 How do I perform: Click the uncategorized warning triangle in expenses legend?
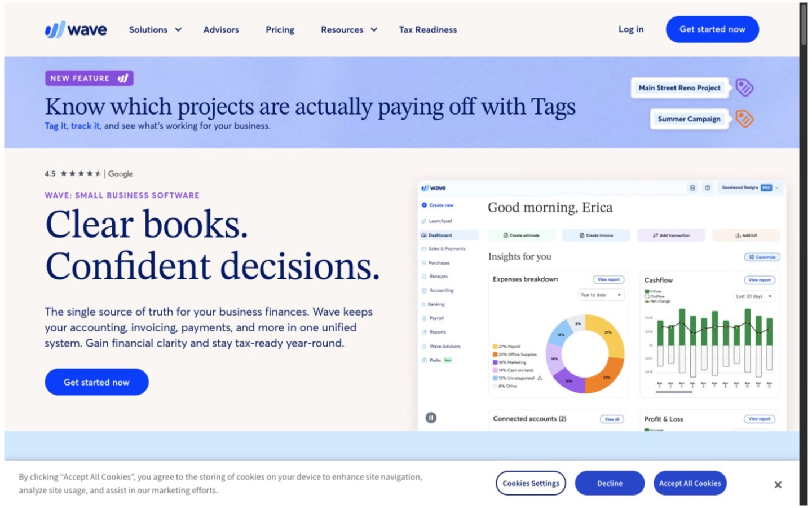540,378
